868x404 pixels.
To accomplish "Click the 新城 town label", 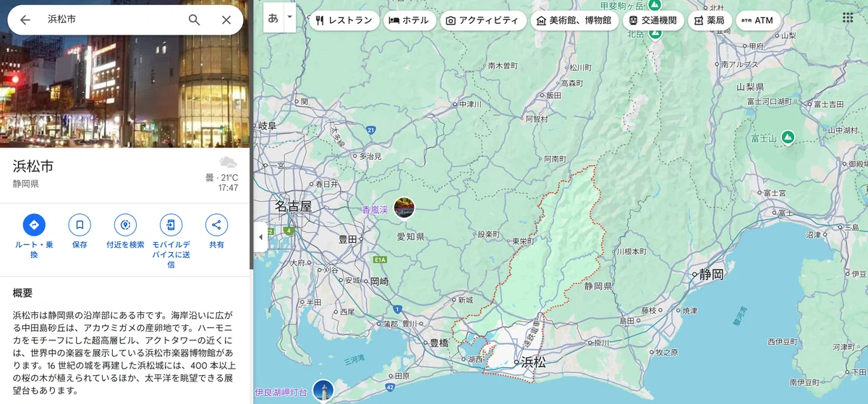I will 464,300.
